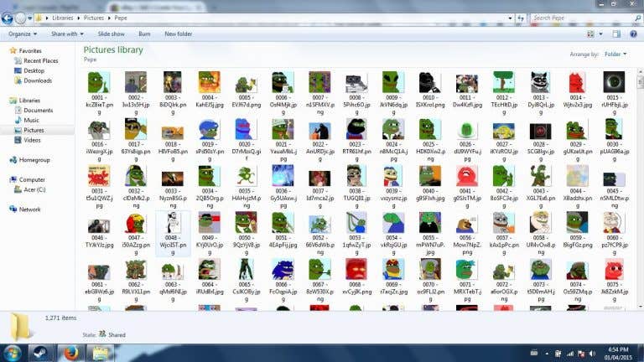This screenshot has height=362, width=644.
Task: Expand the Organize dropdown menu
Action: (x=23, y=34)
